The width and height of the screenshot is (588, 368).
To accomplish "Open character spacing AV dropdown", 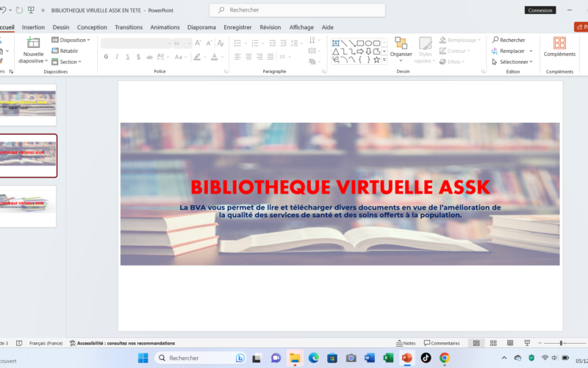I will 162,57.
